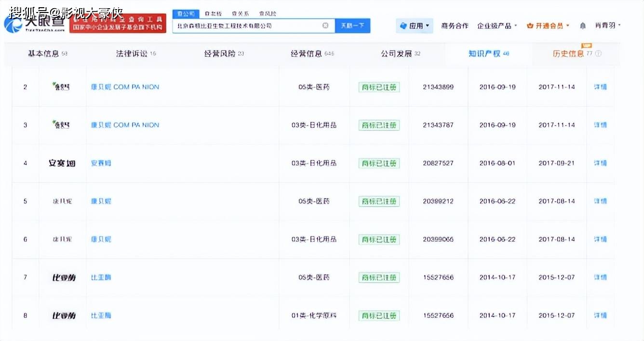Select the 查关系 search tab
Viewport: 644px width, 341px height.
tap(240, 13)
